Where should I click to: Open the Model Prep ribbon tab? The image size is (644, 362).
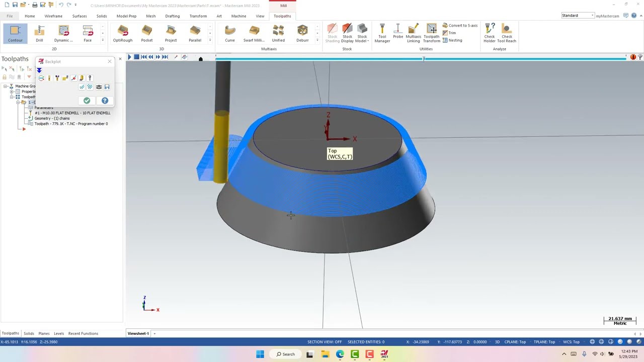coord(126,16)
